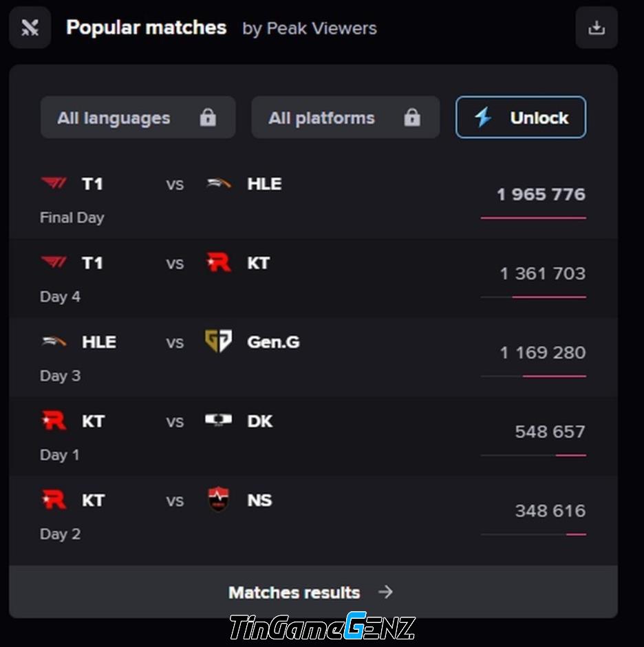Image resolution: width=644 pixels, height=647 pixels.
Task: Click the HLE logo in Day 3 row
Action: coord(54,341)
